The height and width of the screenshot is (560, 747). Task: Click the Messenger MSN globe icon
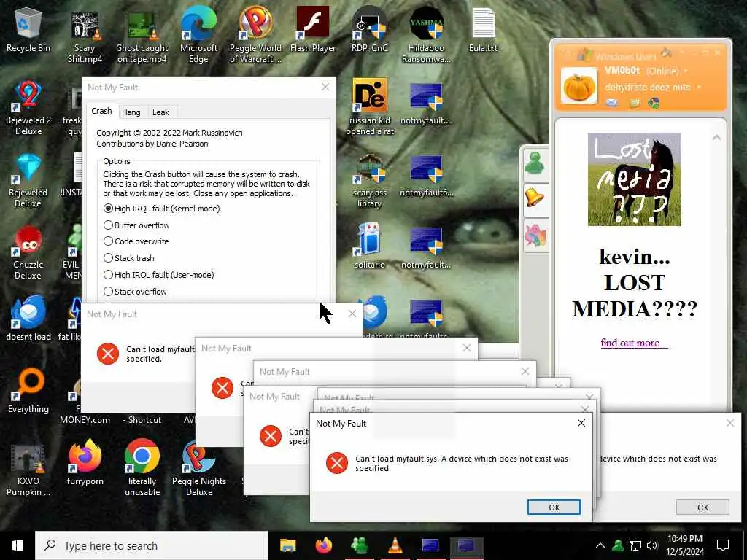pos(654,102)
